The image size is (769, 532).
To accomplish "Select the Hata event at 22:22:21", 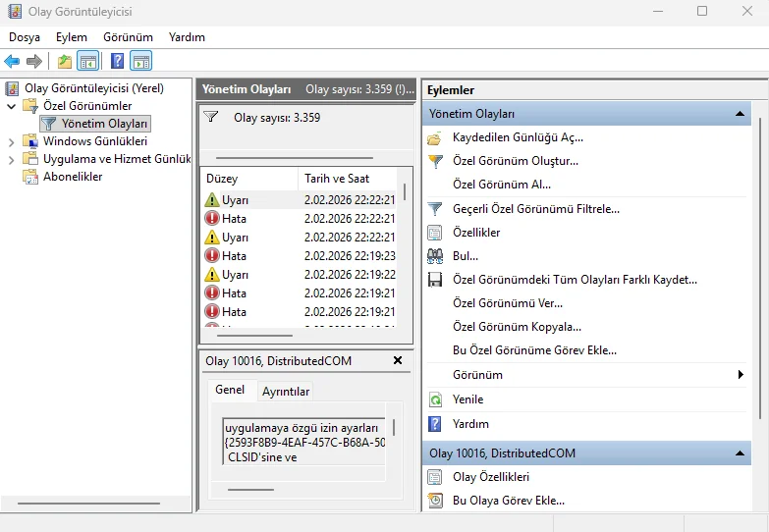I will point(301,219).
